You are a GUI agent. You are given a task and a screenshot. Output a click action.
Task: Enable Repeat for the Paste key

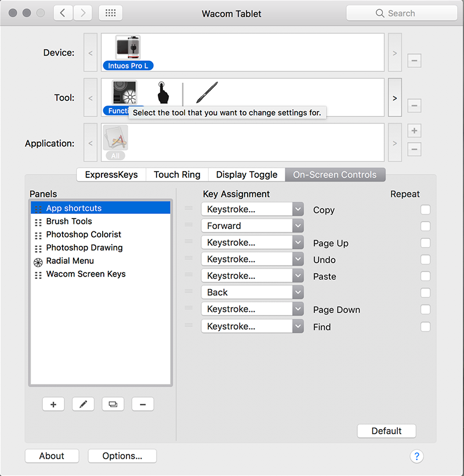tap(426, 276)
